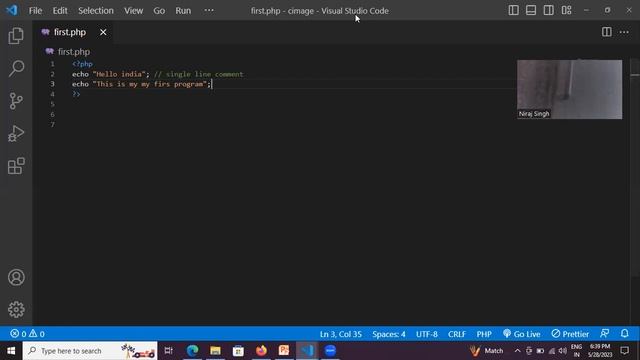Click the feedback icon in status bar
Image resolution: width=640 pixels, height=360 pixels.
[605, 334]
